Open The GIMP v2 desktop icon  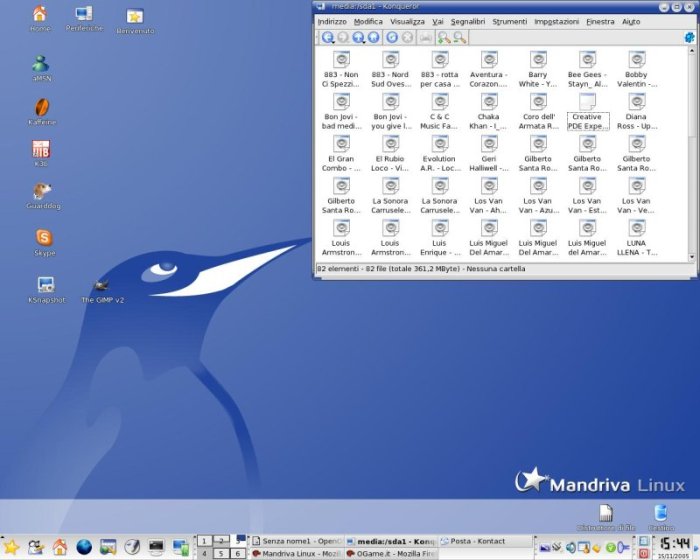click(101, 286)
